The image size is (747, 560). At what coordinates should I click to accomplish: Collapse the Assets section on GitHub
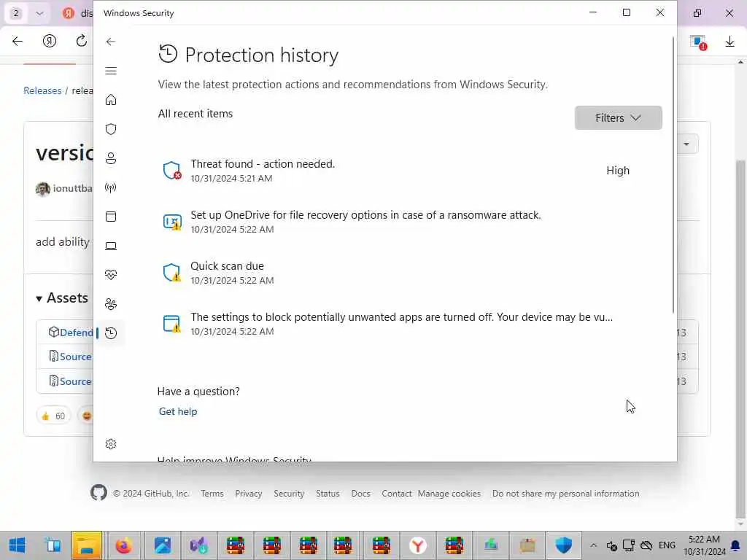(x=39, y=298)
